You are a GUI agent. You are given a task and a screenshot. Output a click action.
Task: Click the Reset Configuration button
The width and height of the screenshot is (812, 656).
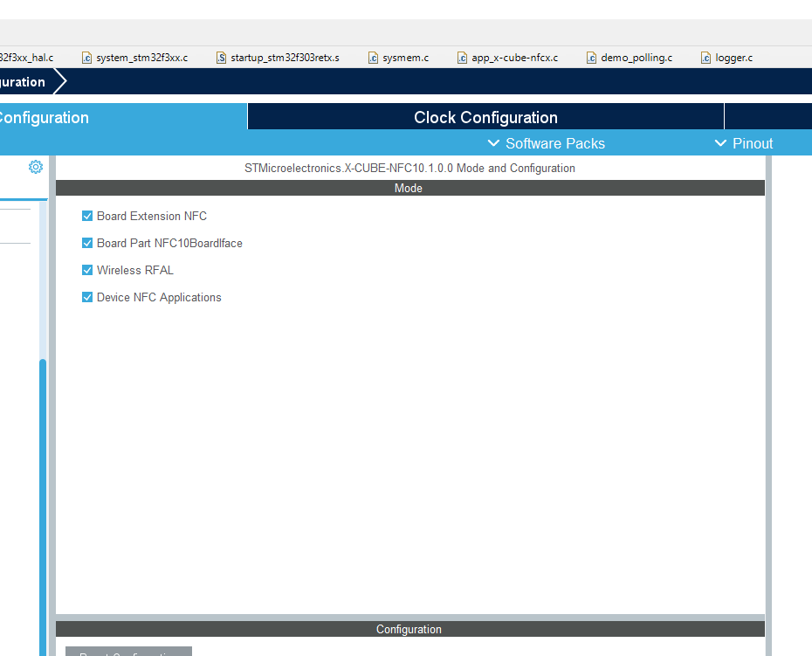point(128,652)
